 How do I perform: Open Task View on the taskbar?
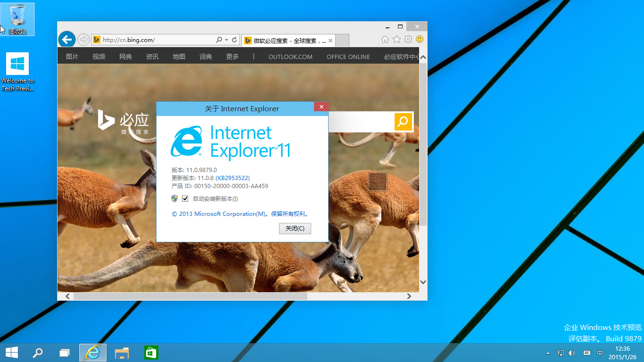pos(65,353)
